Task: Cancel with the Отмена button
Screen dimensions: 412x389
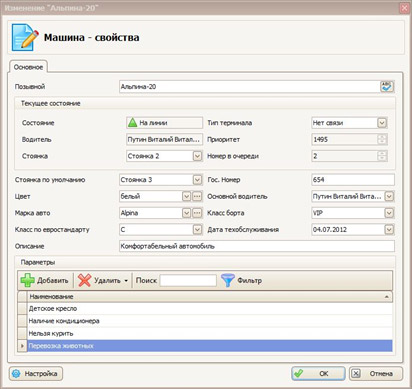Action: [376, 374]
